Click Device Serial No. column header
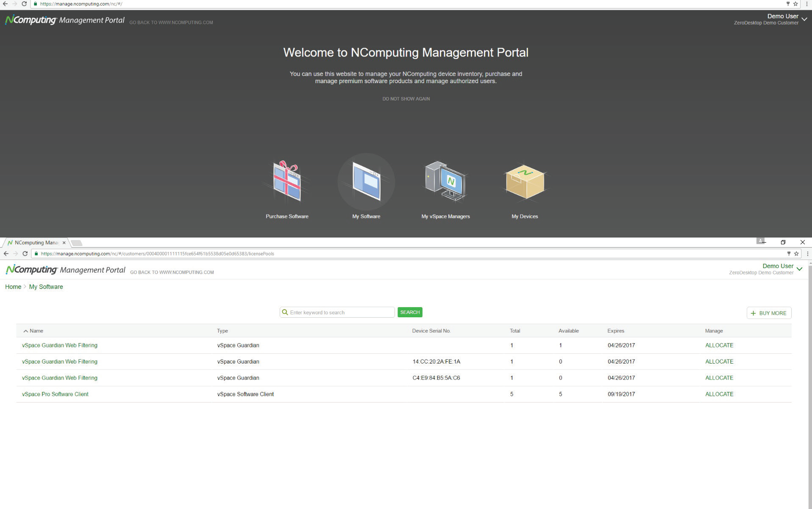 431,331
